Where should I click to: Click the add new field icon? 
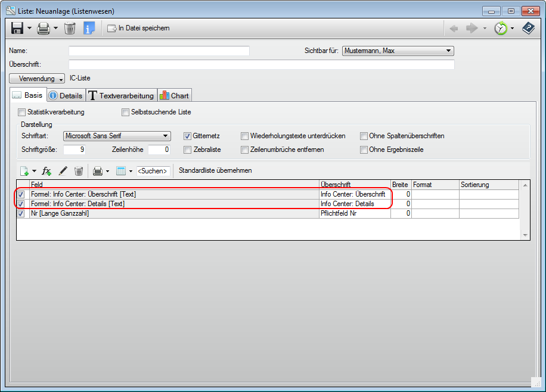24,171
